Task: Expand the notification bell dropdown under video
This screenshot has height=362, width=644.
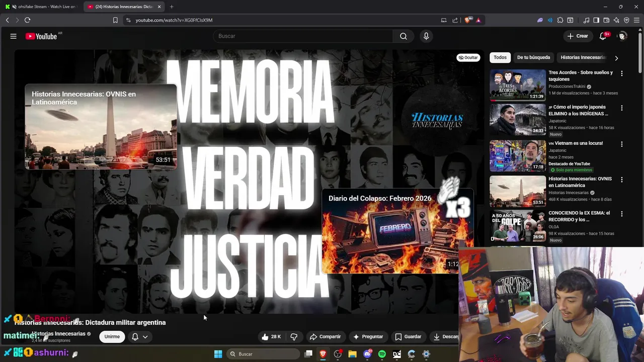Action: click(x=139, y=337)
